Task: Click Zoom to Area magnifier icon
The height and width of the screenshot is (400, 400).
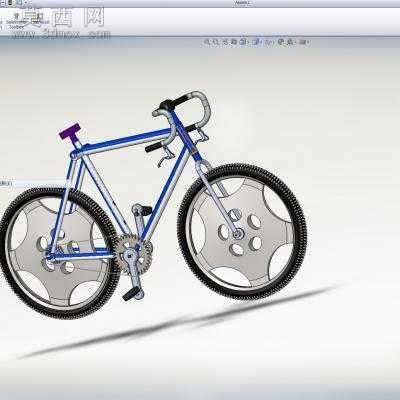Action: click(x=216, y=42)
